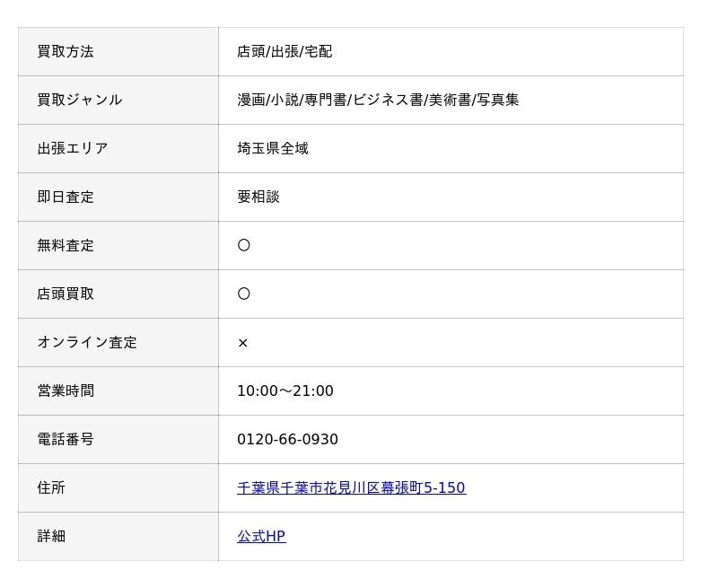Open the 千葉県千葉市花見川区幕張町5-150 address link
The height and width of the screenshot is (588, 718).
(x=352, y=487)
